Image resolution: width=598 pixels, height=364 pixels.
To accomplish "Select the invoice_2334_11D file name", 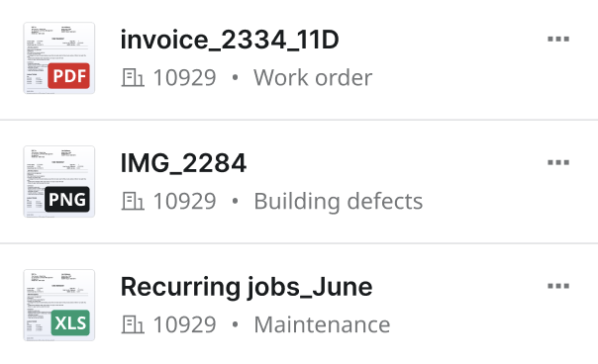I will (230, 40).
